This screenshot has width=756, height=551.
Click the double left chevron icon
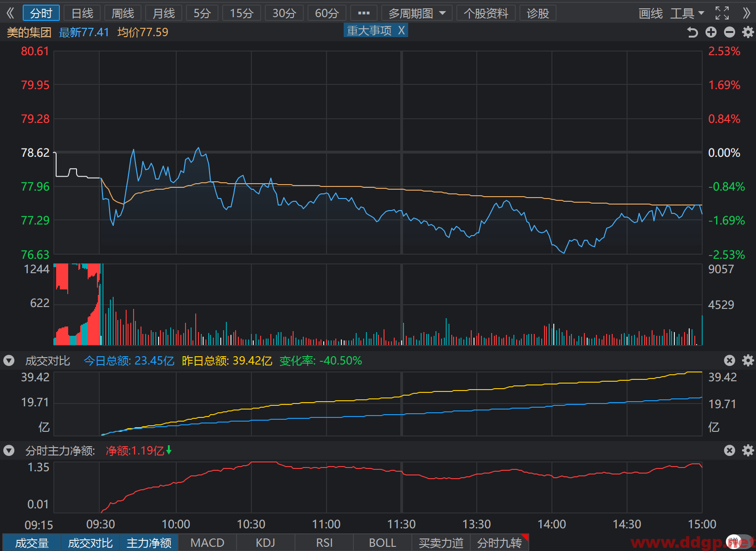coord(10,13)
